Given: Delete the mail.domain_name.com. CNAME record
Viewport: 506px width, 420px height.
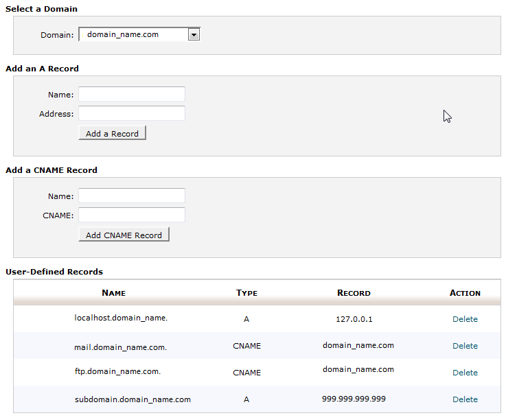Looking at the screenshot, I should pos(465,346).
